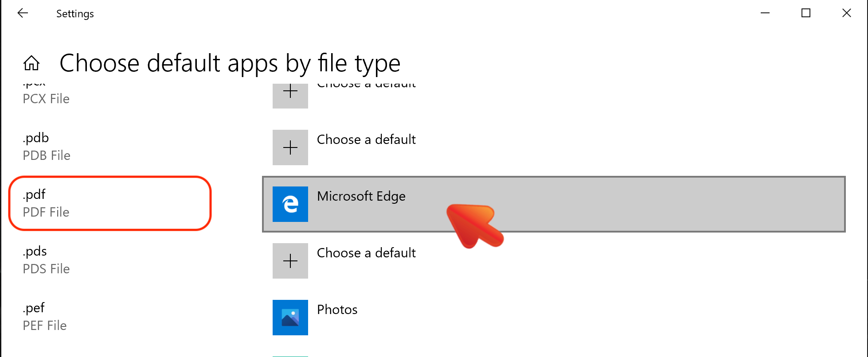
Task: Go back using the Settings back arrow
Action: pyautogui.click(x=23, y=13)
